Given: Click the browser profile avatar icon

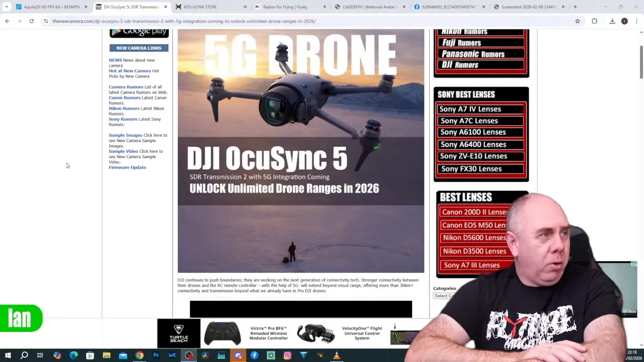Looking at the screenshot, I should [624, 21].
